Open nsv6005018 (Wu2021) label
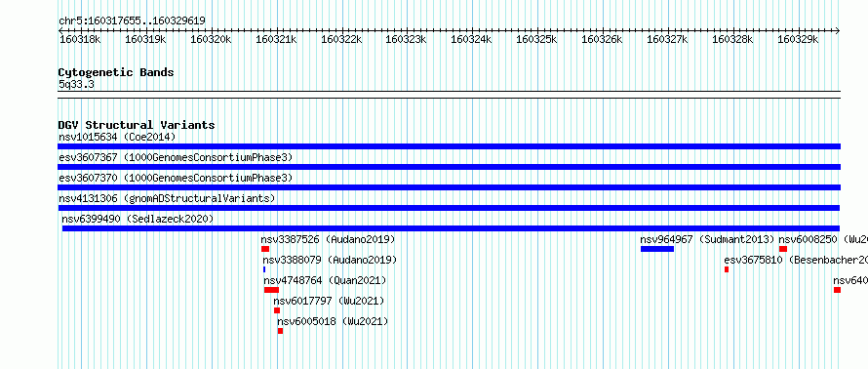868x369 pixels. pos(333,321)
